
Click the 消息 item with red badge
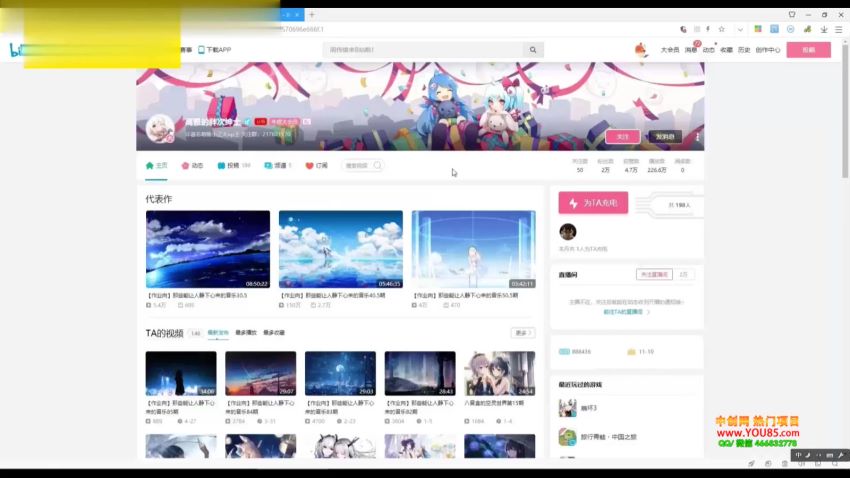pyautogui.click(x=691, y=49)
